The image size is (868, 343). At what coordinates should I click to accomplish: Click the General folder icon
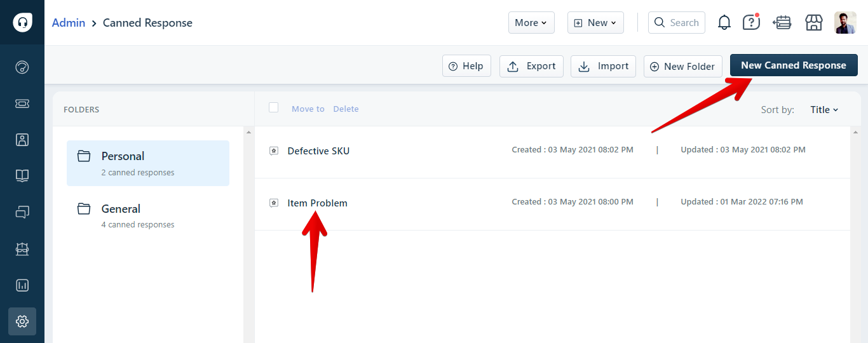click(x=84, y=208)
